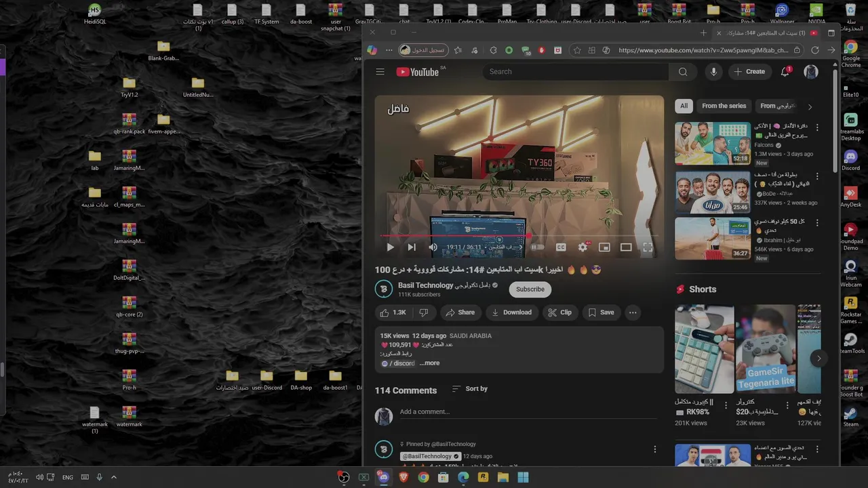
Task: Share the video
Action: pos(460,312)
